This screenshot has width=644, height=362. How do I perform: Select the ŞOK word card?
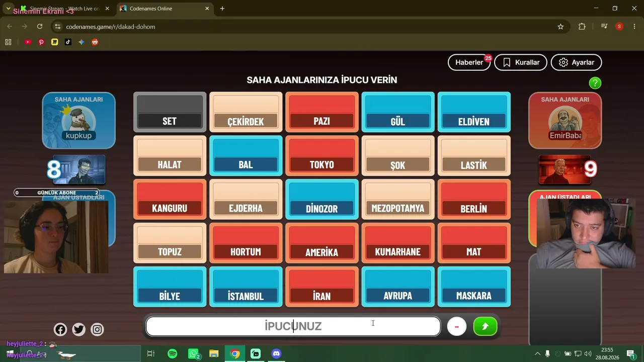pos(398,156)
